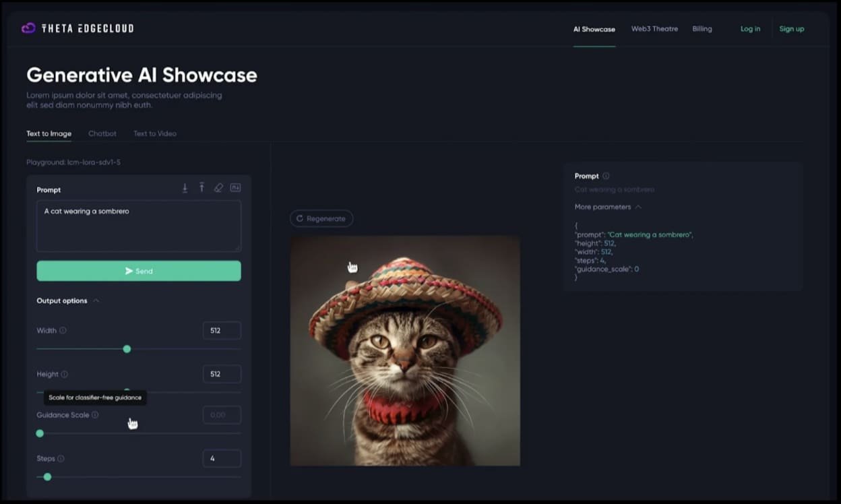Image resolution: width=841 pixels, height=504 pixels.
Task: Click the download arrow icon above the prompt box
Action: click(x=185, y=188)
